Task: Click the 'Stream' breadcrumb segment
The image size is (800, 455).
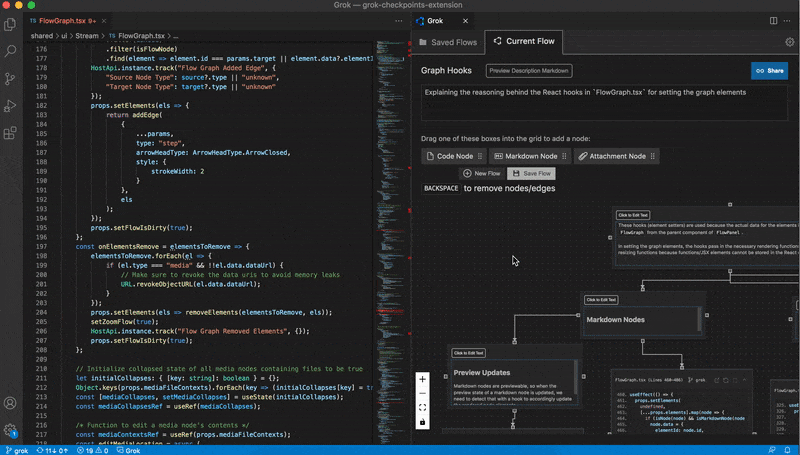Action: 87,36
